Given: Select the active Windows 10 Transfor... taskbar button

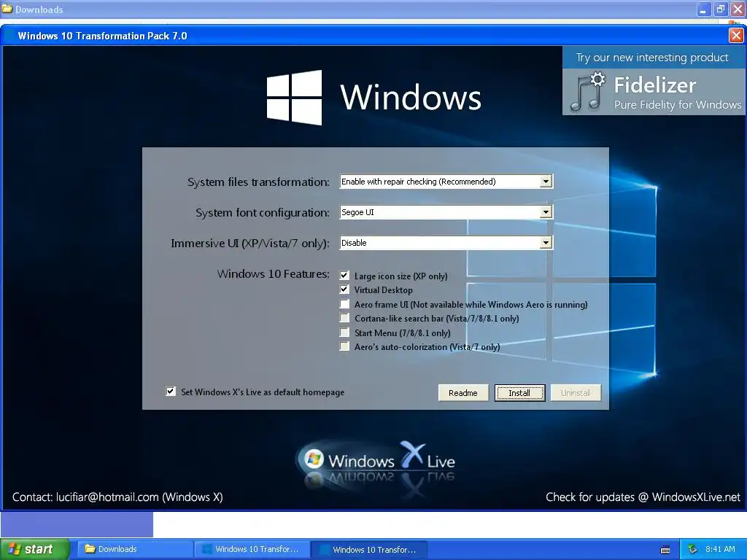Looking at the screenshot, I should (368, 550).
